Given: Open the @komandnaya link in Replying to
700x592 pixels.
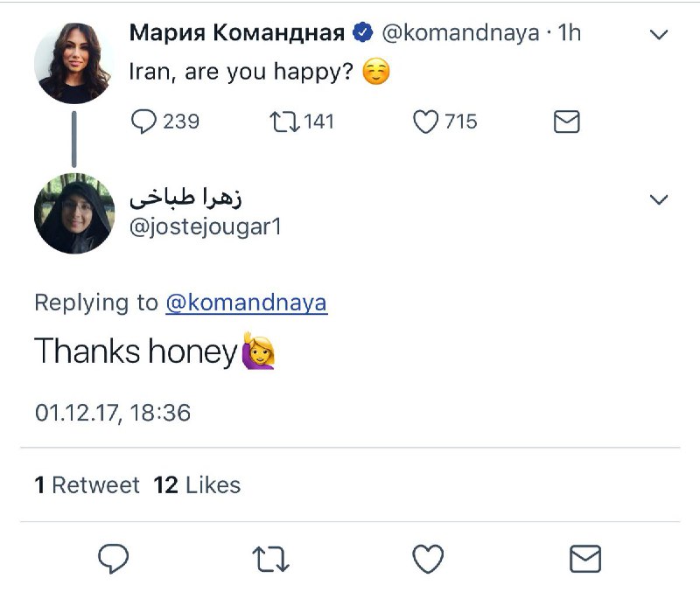Looking at the screenshot, I should (248, 303).
